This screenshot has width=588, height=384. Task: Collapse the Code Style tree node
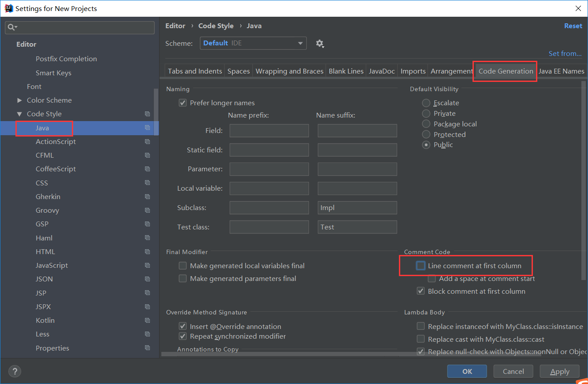click(19, 114)
